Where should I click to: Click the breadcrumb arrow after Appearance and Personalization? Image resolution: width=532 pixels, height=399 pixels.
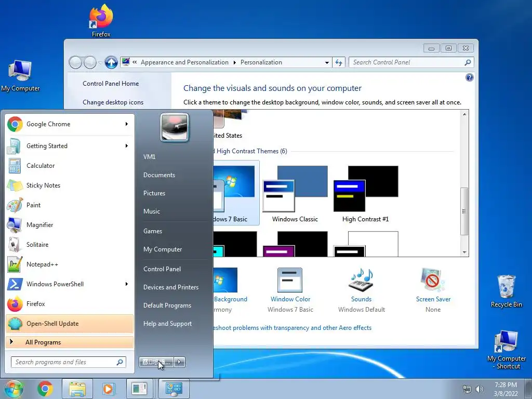(234, 62)
